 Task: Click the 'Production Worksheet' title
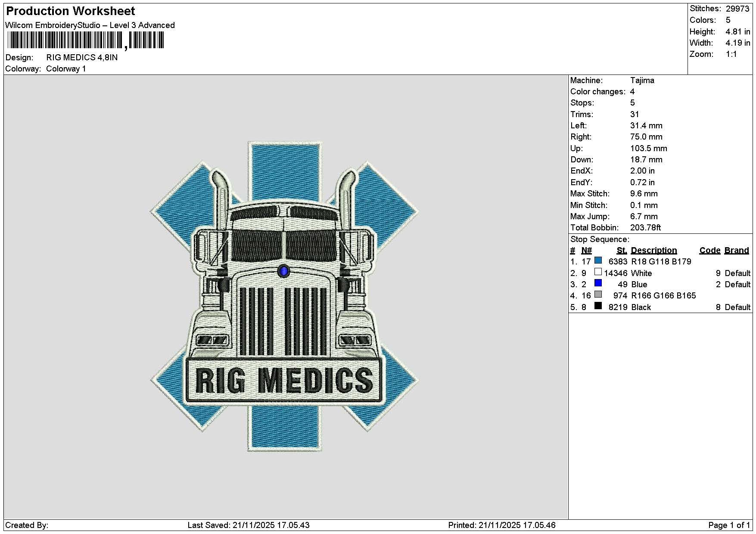[70, 11]
